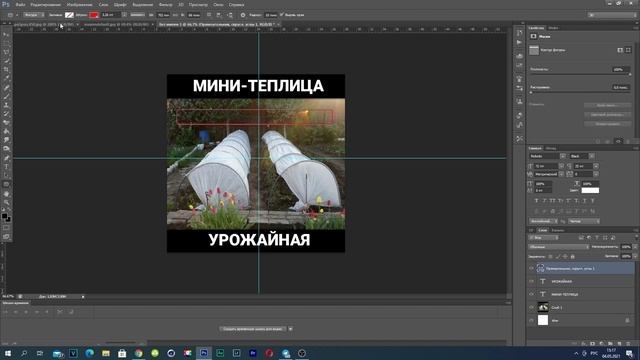Open the Изображение menu

tap(80, 4)
